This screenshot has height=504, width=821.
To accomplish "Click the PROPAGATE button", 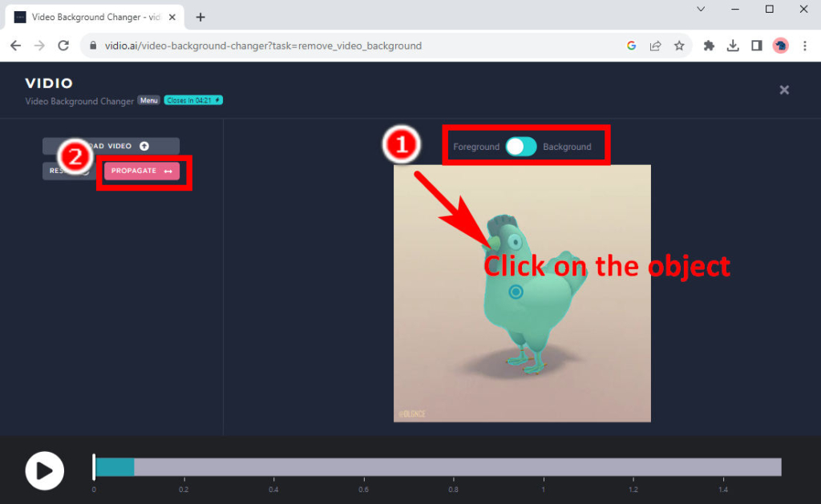I will [143, 171].
